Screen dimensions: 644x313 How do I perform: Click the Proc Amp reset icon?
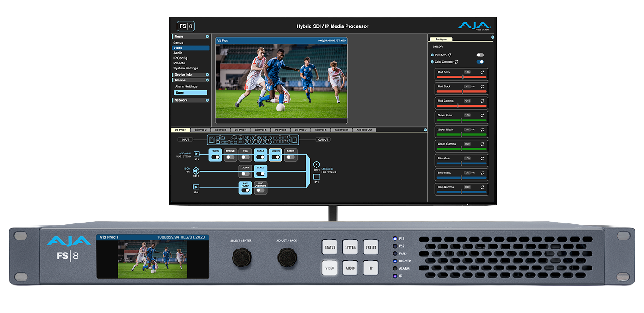pos(450,55)
